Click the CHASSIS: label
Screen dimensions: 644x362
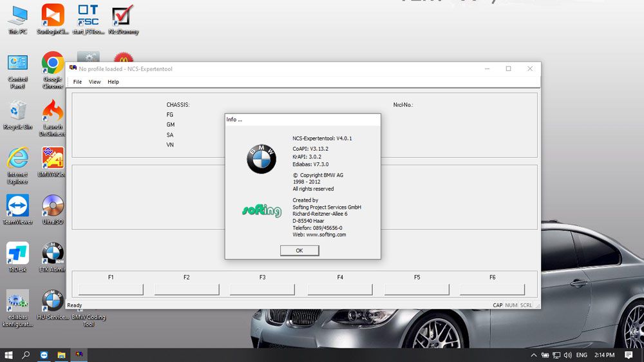click(x=178, y=105)
